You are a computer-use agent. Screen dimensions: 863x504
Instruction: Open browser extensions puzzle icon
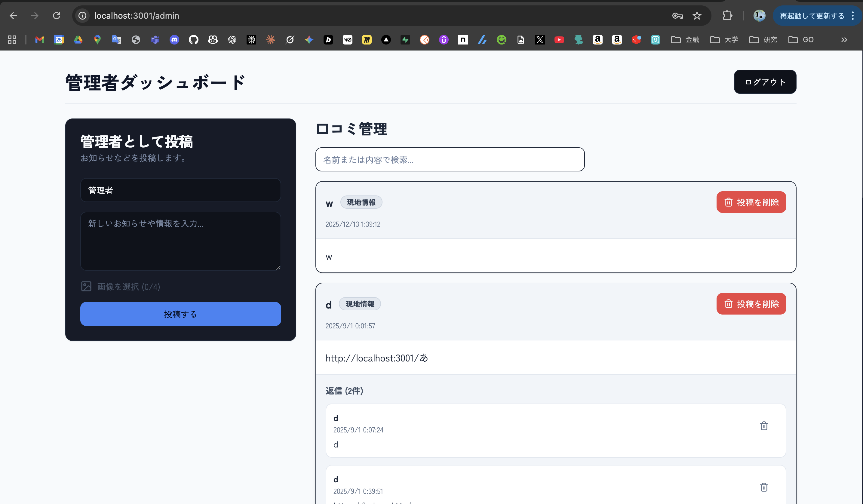[x=727, y=16]
